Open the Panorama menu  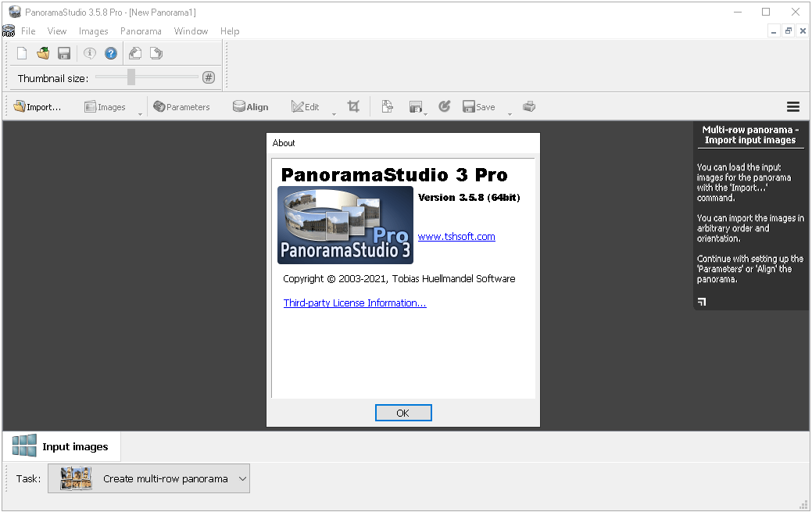(141, 31)
